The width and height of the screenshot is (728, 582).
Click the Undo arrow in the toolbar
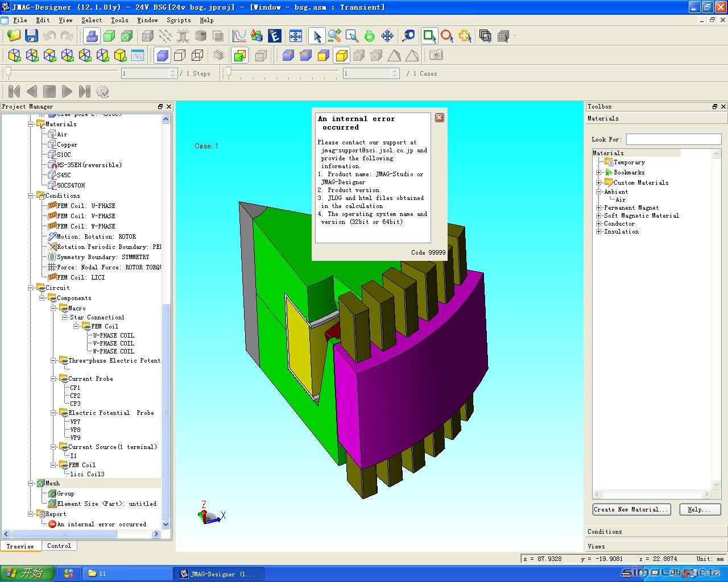click(x=49, y=36)
